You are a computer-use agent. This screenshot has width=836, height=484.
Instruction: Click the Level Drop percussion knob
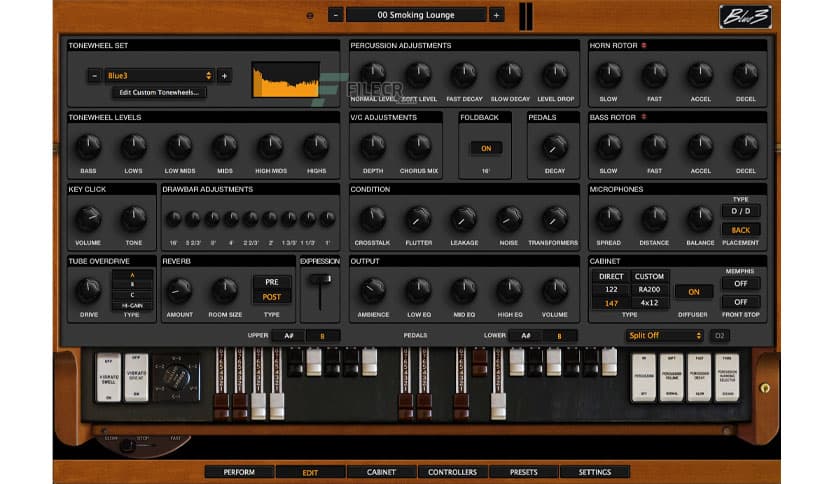pos(555,76)
